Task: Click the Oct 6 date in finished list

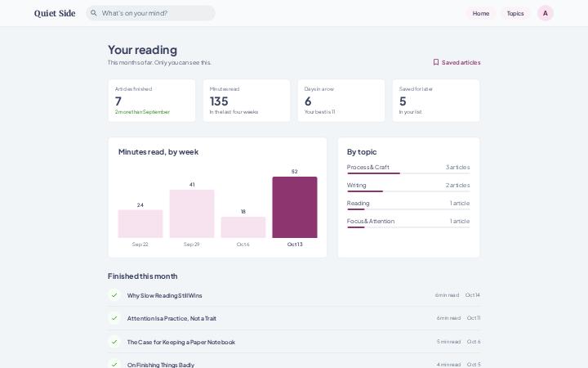Action: [474, 342]
